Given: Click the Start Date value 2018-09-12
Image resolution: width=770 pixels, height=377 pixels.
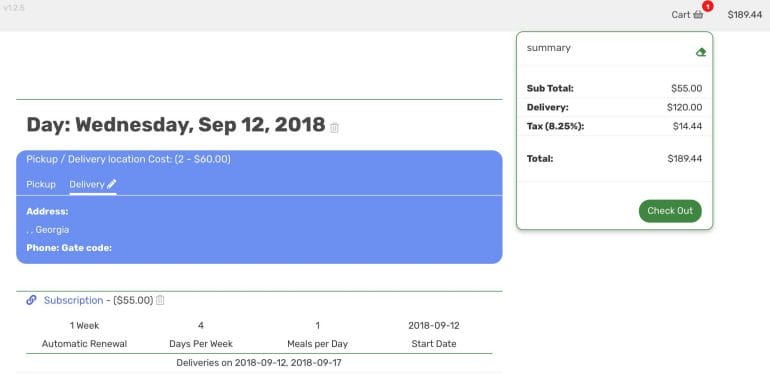Looking at the screenshot, I should (x=434, y=325).
